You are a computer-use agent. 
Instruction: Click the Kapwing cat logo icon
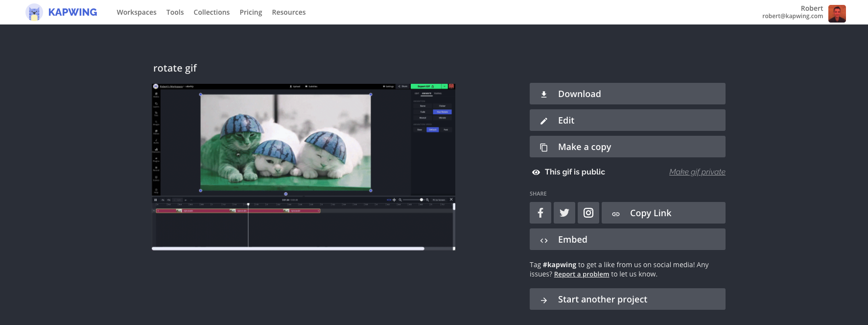pyautogui.click(x=34, y=12)
